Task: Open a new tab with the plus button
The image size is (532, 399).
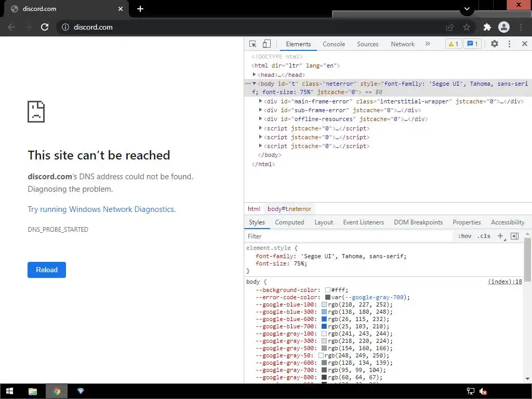Action: coord(140,9)
